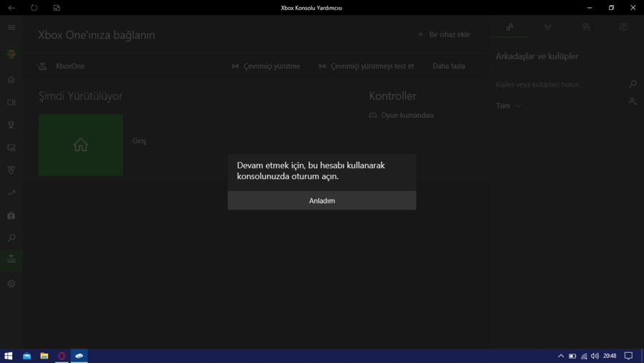This screenshot has height=363, width=644.
Task: Open Achievements trophy icon in sidebar
Action: tap(11, 125)
